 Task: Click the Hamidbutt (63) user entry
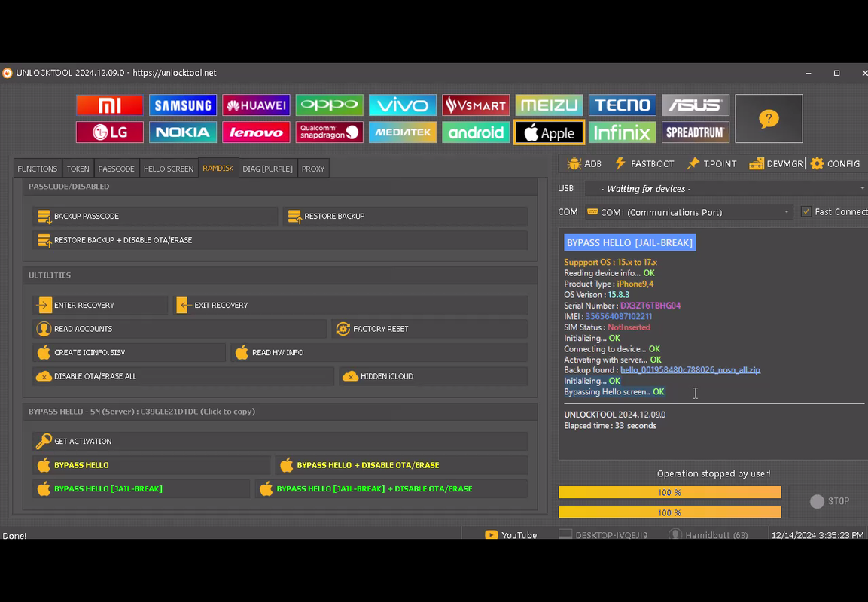tap(708, 535)
